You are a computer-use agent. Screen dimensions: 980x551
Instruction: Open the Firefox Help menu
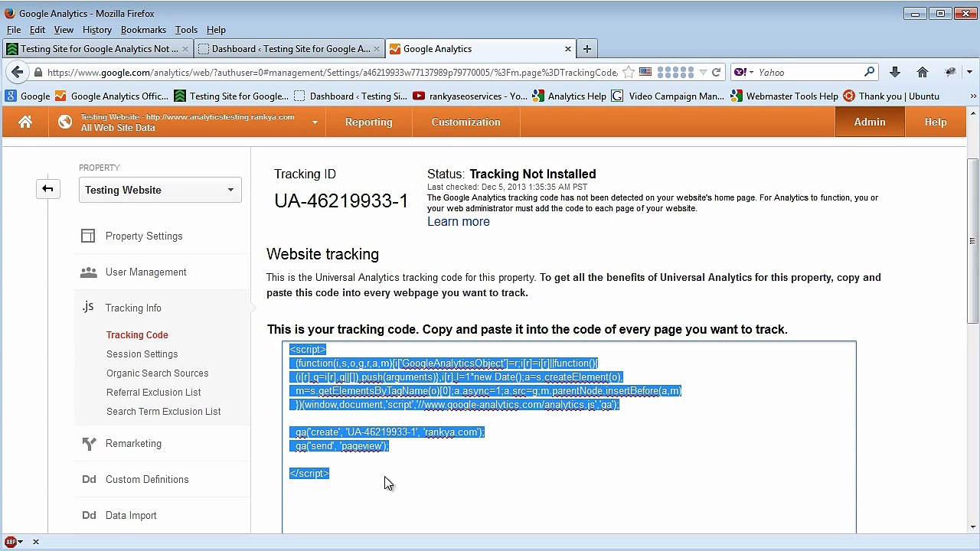click(x=216, y=29)
